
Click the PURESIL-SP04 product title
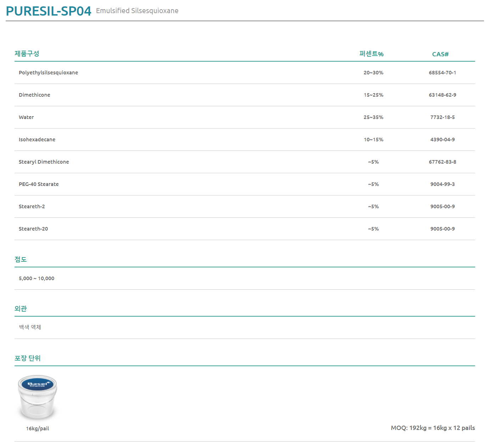(x=49, y=11)
